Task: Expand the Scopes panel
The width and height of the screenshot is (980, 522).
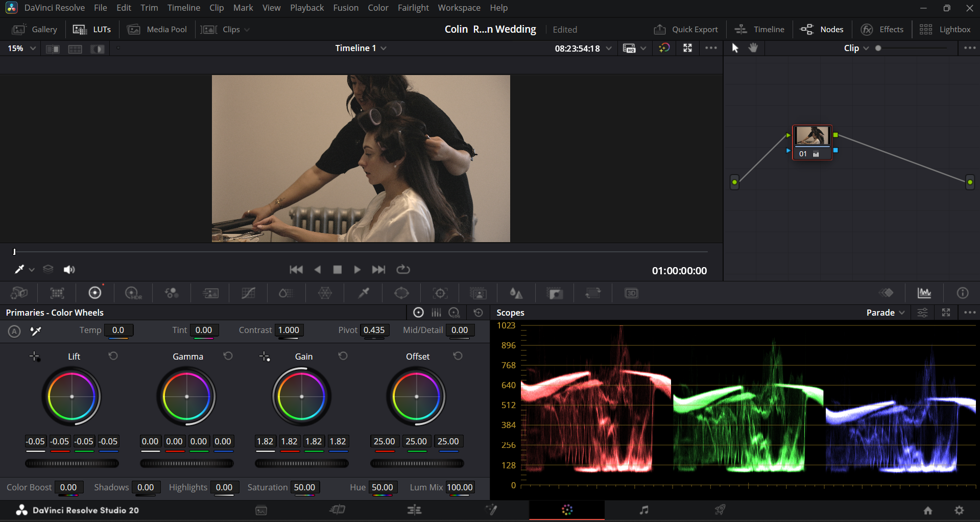Action: click(946, 313)
